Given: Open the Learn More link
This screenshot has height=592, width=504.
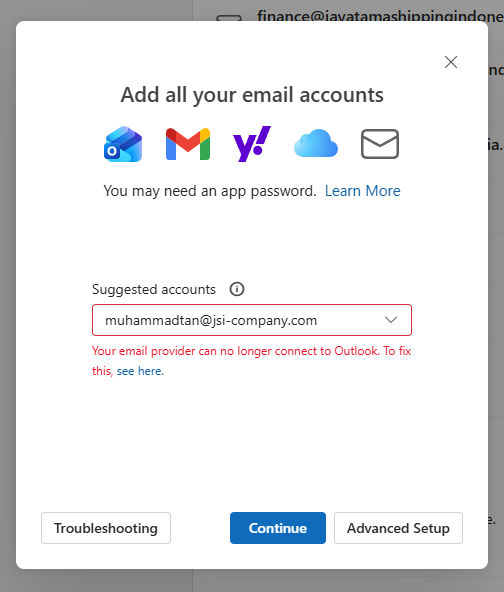Looking at the screenshot, I should [x=362, y=191].
